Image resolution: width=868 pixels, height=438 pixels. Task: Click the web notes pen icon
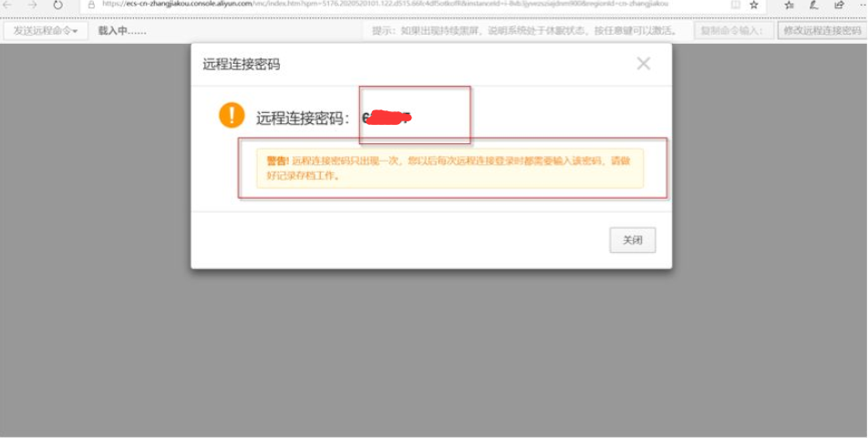(x=813, y=5)
